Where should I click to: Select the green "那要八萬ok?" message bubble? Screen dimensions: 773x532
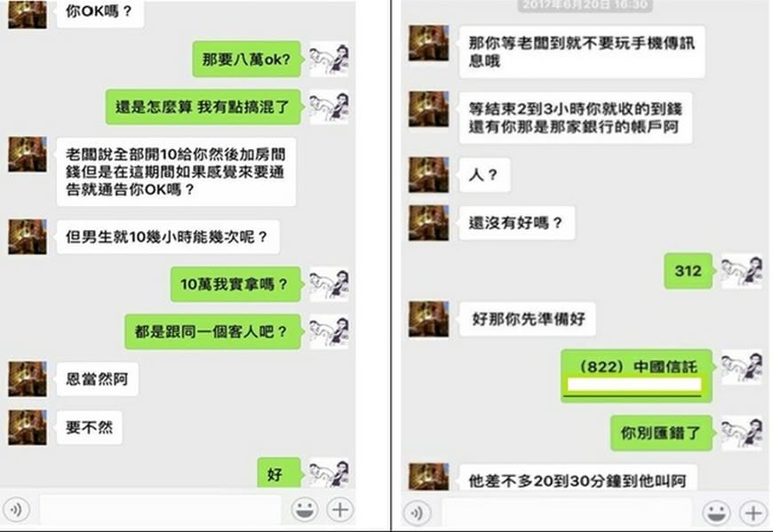[246, 60]
